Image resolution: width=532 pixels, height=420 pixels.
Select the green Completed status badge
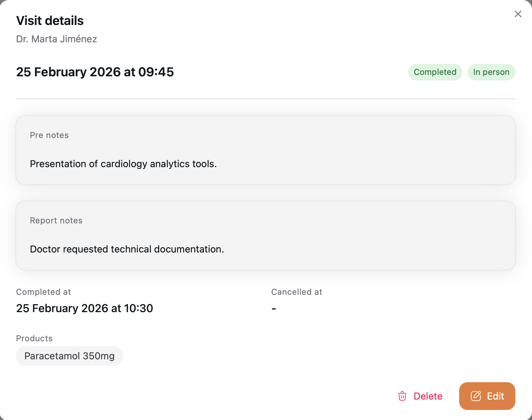click(435, 72)
